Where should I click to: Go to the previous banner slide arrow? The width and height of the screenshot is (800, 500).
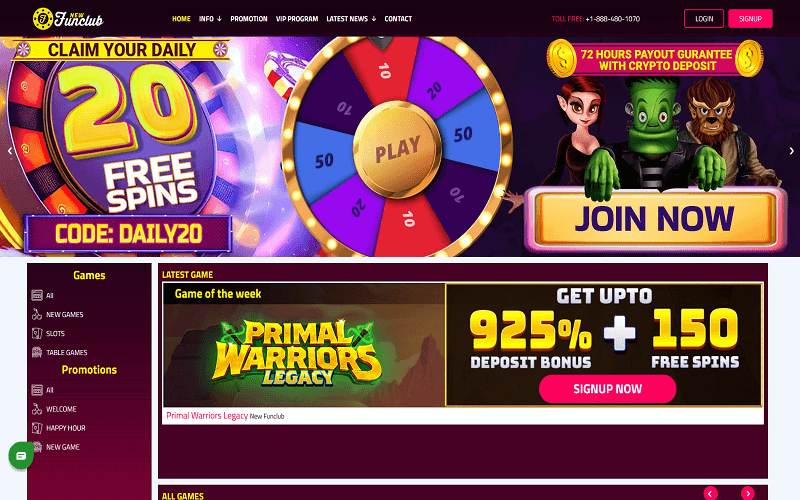[10, 151]
